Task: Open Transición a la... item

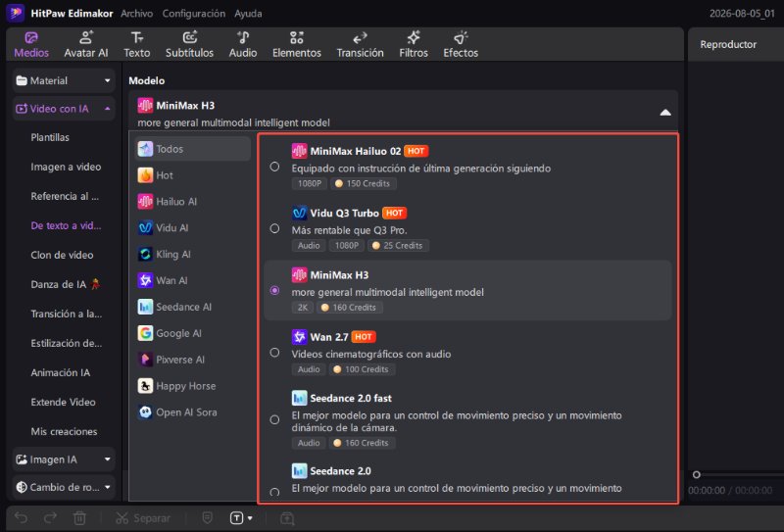Action: coord(67,314)
